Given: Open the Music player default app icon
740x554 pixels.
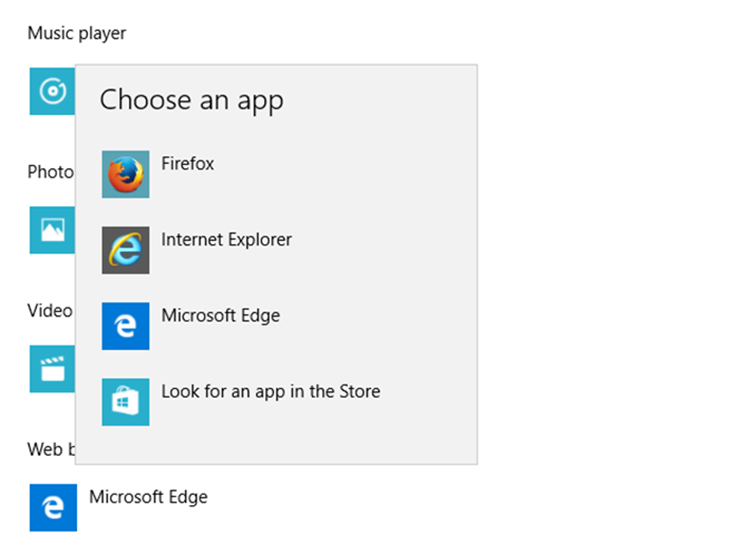Looking at the screenshot, I should (51, 92).
